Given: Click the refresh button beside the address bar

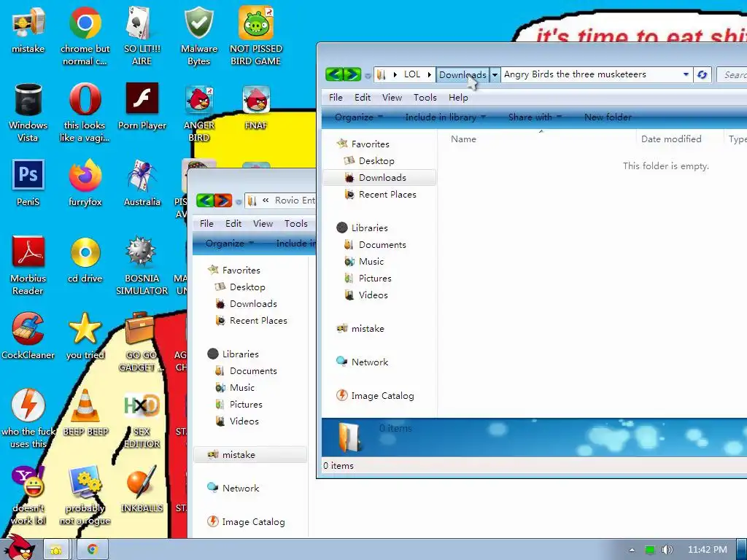Looking at the screenshot, I should (702, 74).
